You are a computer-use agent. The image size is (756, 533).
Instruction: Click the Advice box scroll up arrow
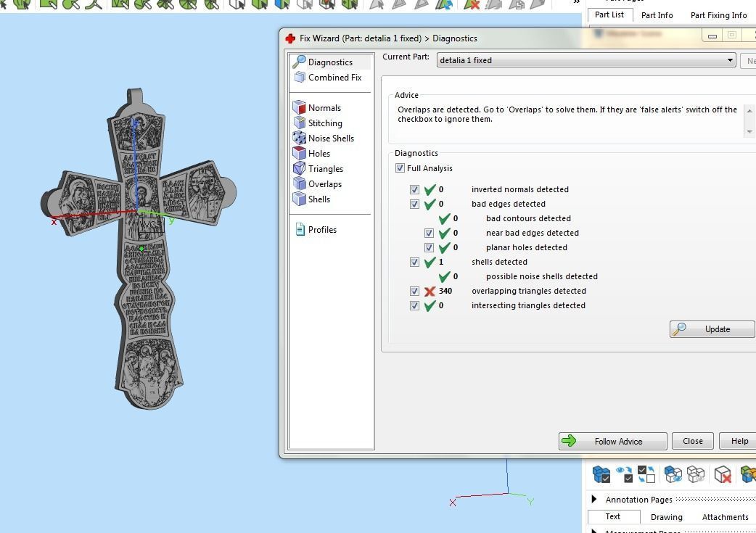[x=749, y=111]
